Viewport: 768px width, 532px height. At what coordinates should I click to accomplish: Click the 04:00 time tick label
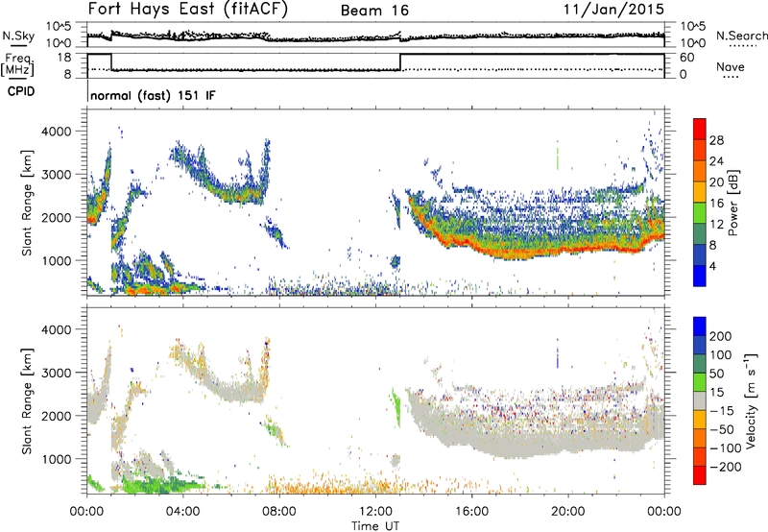[x=182, y=512]
